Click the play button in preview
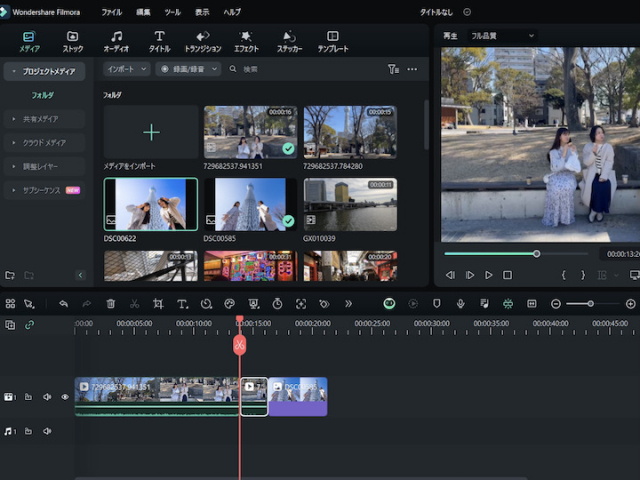Viewport: 640px width, 480px height. (488, 274)
